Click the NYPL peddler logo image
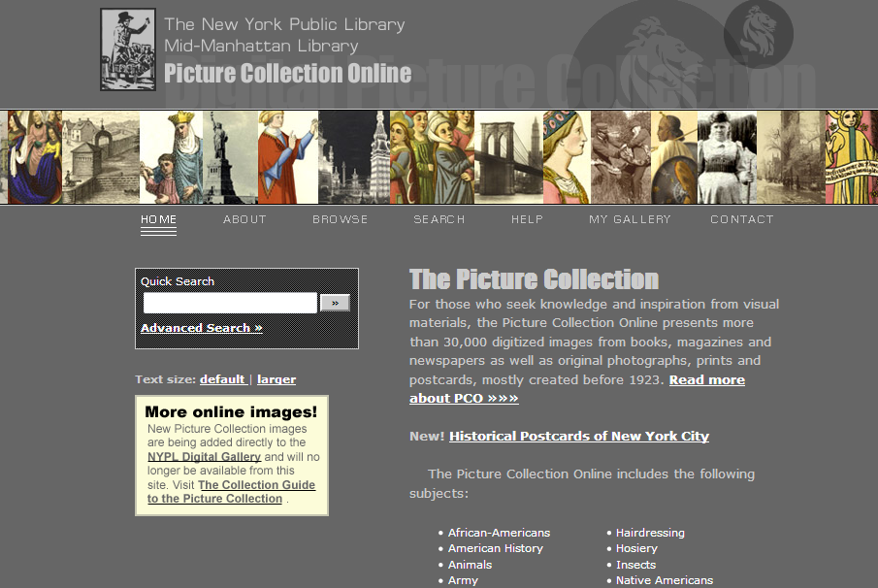 [x=128, y=49]
